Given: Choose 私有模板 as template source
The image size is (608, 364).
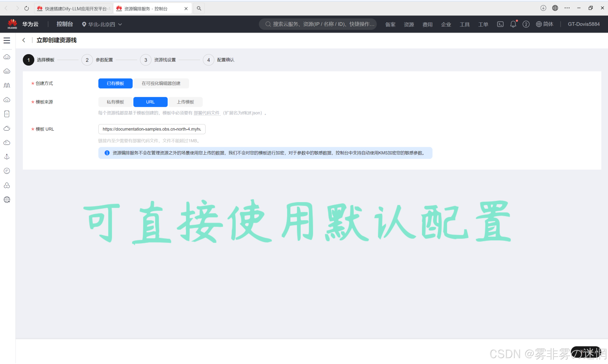Looking at the screenshot, I should [115, 102].
